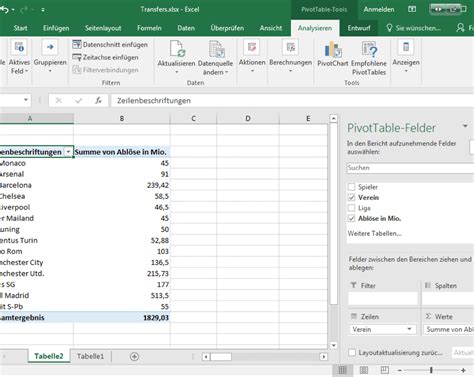Screen dimensions: 474x377
Task: Switch to the Tabelle1 sheet
Action: point(90,356)
